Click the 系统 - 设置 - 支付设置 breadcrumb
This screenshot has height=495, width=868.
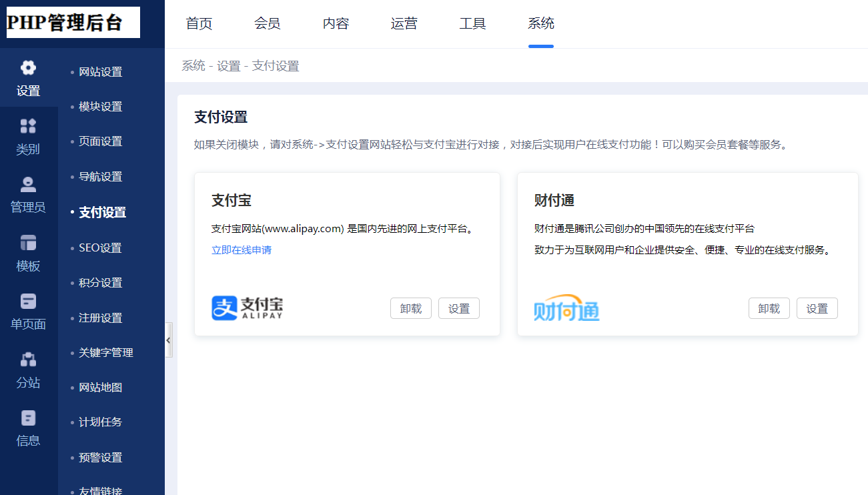(x=240, y=66)
